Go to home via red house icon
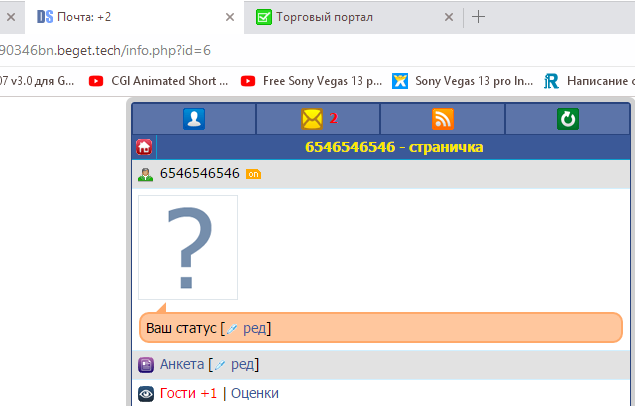 (x=144, y=147)
